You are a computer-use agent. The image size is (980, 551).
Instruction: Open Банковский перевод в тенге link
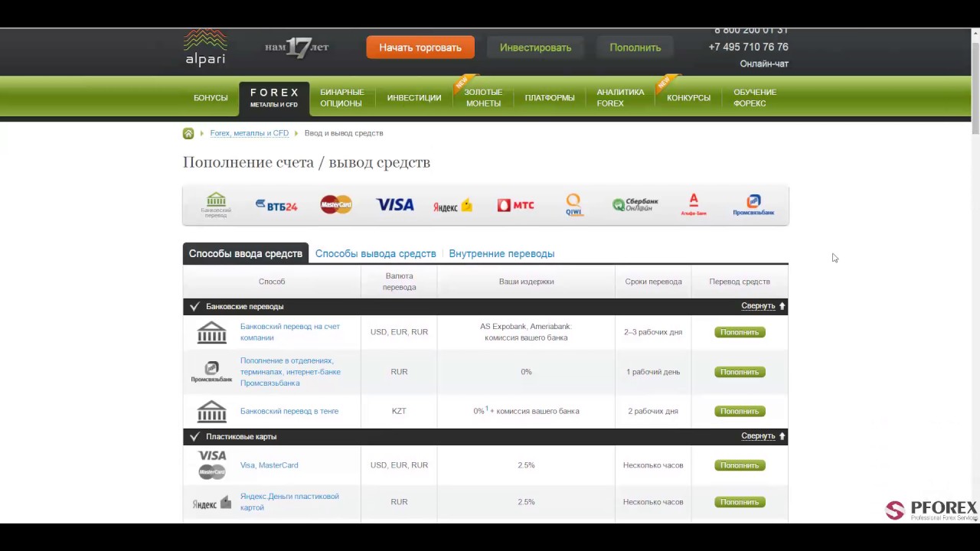pos(289,411)
